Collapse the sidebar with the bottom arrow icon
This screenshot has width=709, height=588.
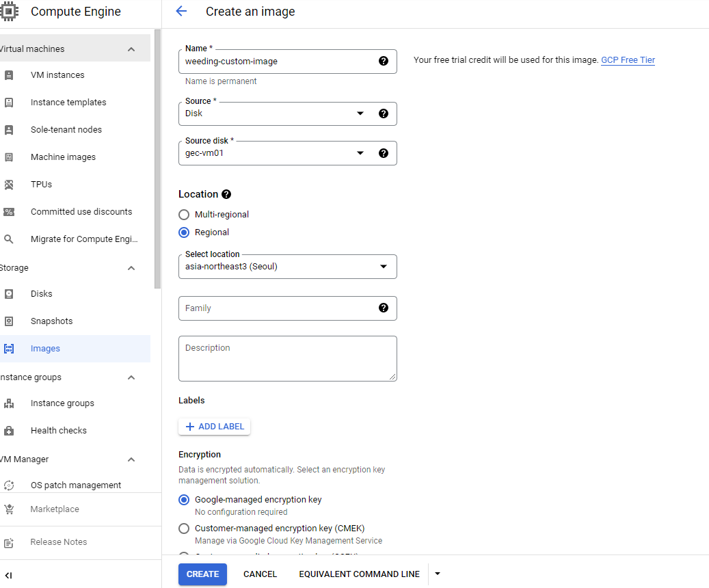(x=9, y=575)
